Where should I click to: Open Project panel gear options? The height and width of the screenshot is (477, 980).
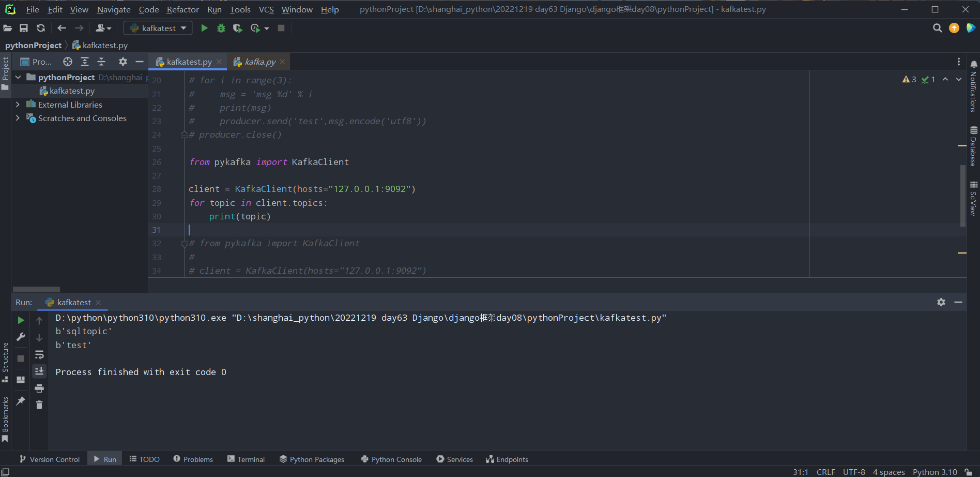click(122, 62)
